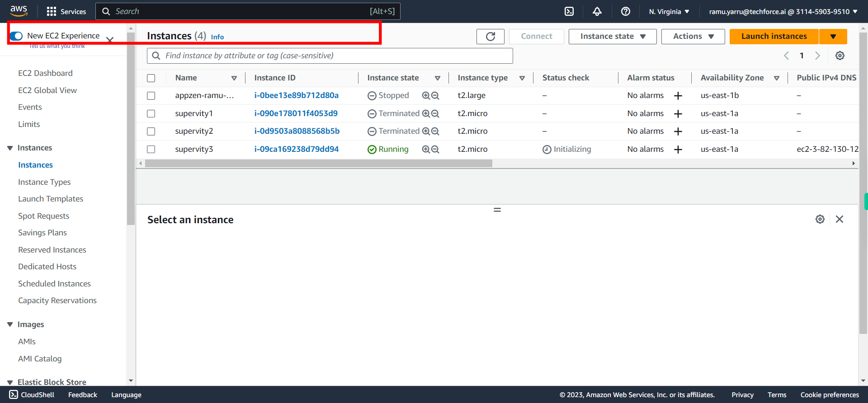
Task: Go to next page of instances
Action: pos(817,56)
